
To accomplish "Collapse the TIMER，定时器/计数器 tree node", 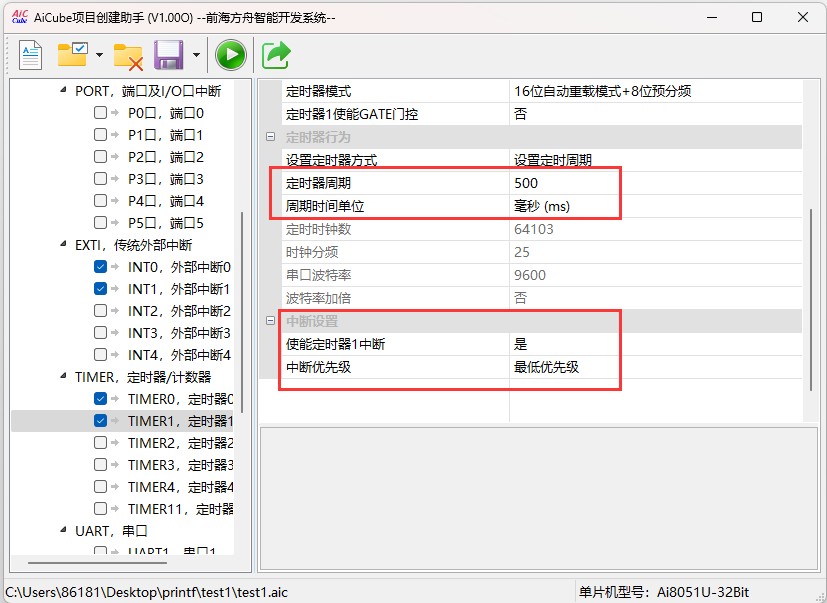I will (x=63, y=376).
